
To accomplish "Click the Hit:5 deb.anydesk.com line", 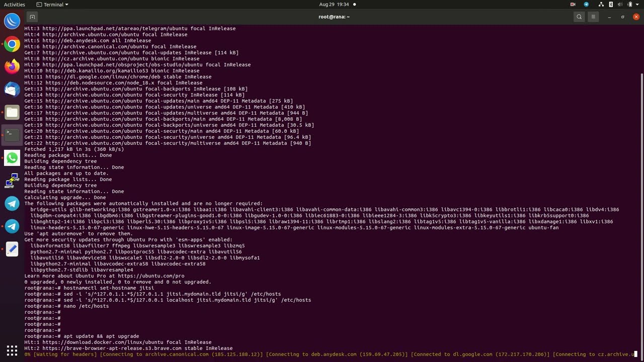I will [x=88, y=41].
